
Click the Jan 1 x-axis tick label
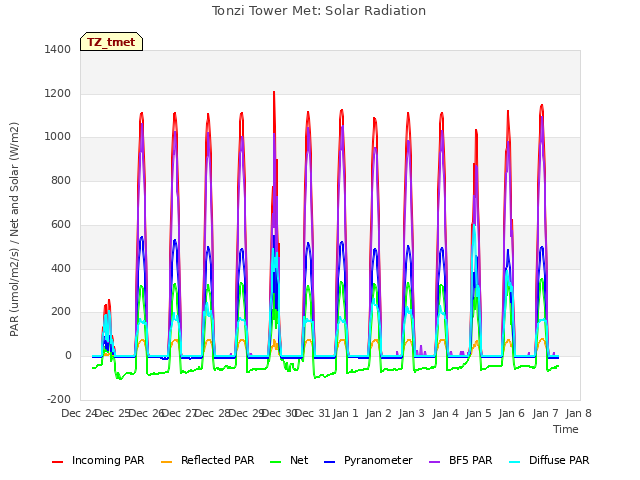345,413
